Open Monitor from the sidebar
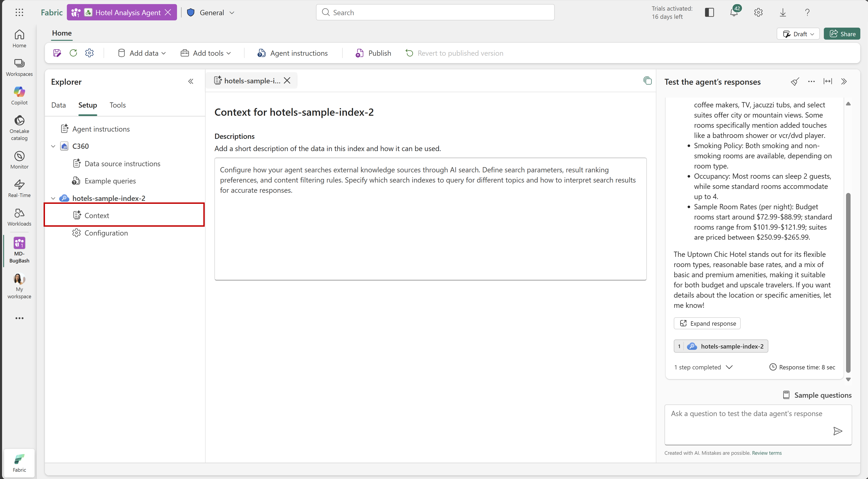This screenshot has height=479, width=868. coord(19,160)
